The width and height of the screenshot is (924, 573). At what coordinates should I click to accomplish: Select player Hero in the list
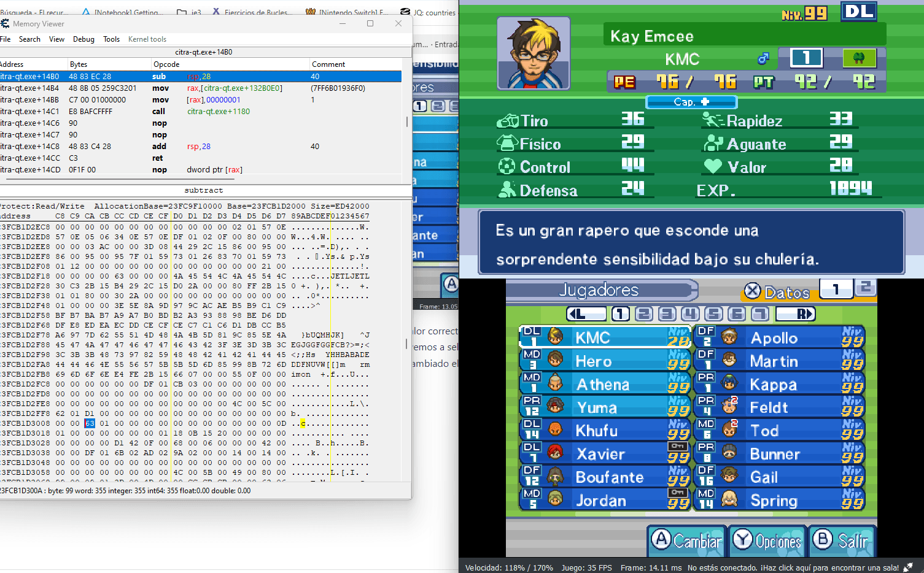[606, 361]
